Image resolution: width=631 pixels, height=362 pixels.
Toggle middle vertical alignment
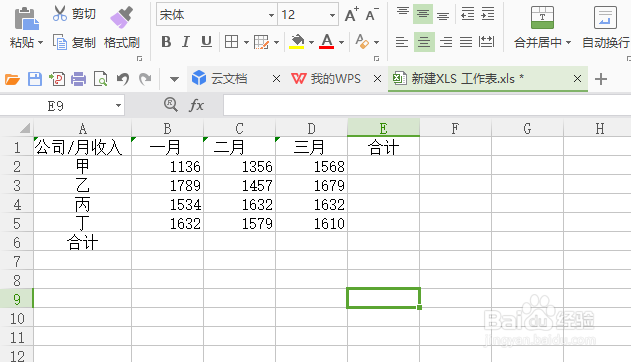pos(423,14)
